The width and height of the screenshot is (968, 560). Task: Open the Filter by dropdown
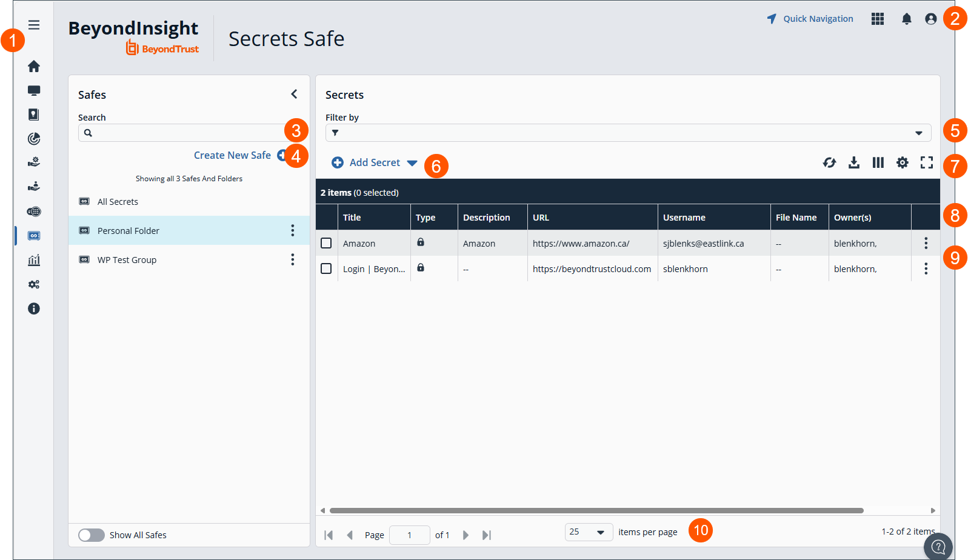(919, 133)
